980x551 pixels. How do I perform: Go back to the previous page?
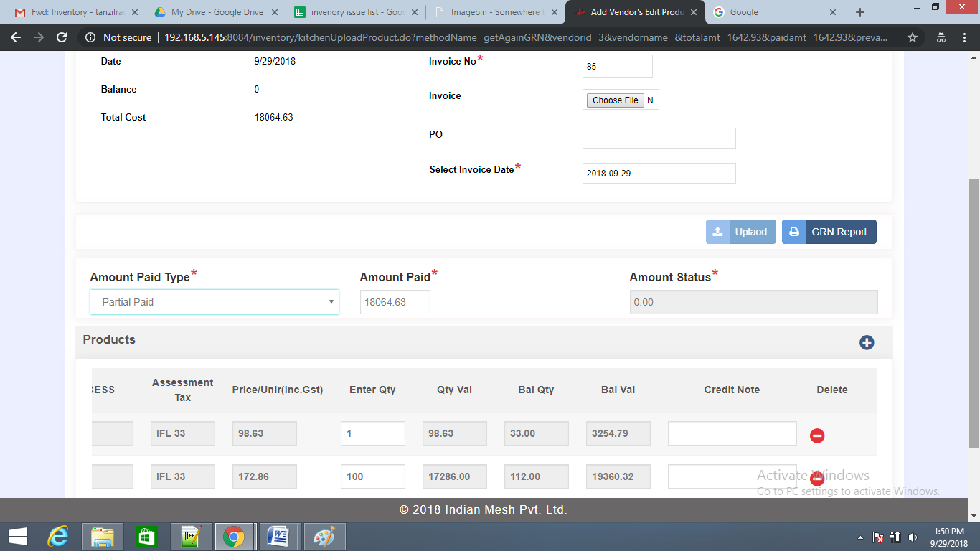(x=16, y=37)
